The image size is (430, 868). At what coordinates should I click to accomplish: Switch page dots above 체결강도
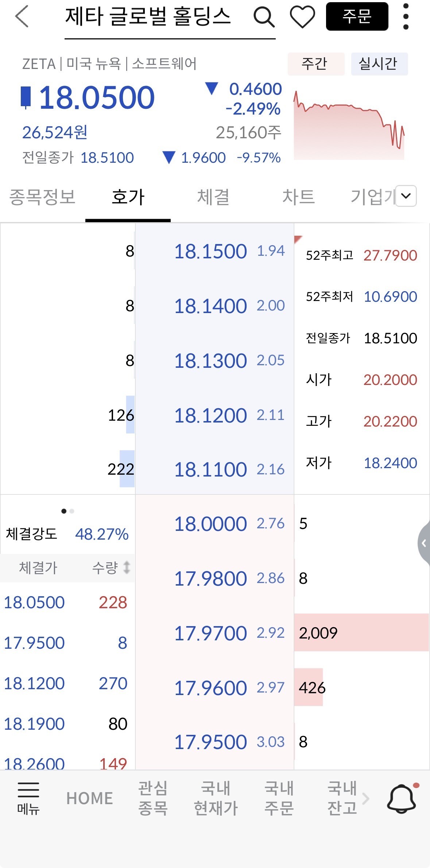[68, 511]
